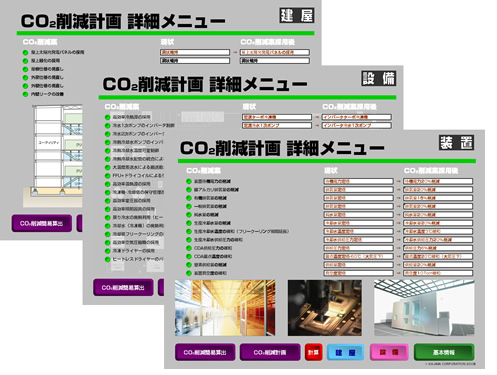Open the white equipment 3D render image
This screenshot has width=497, height=375.
(x=424, y=308)
